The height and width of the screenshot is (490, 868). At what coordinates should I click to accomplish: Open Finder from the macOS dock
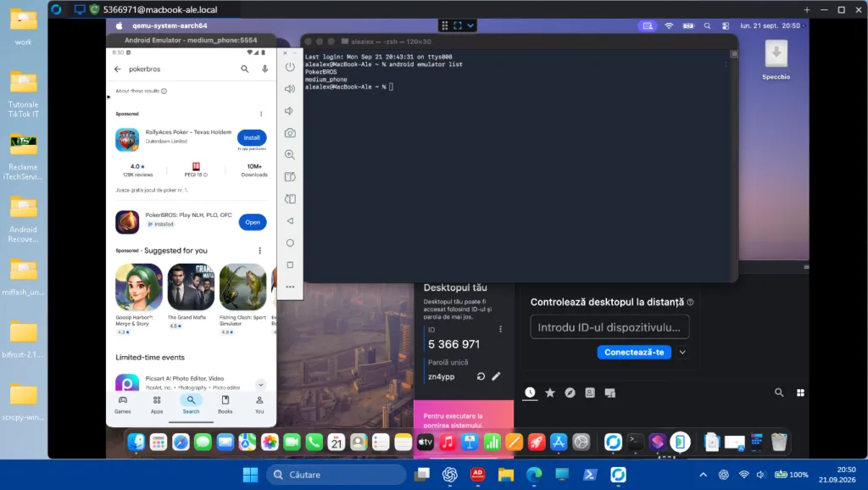[x=136, y=442]
